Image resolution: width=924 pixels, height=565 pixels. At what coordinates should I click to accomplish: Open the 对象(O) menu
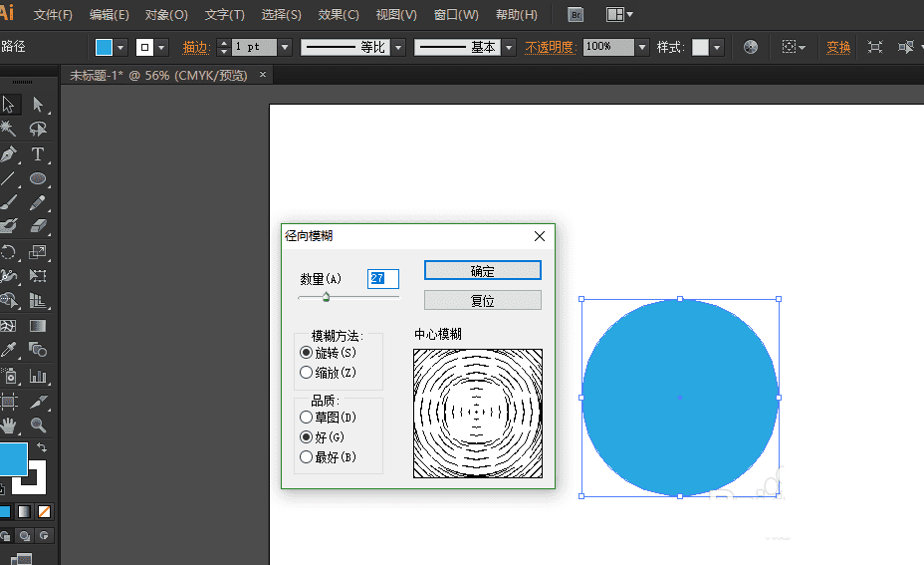point(166,15)
